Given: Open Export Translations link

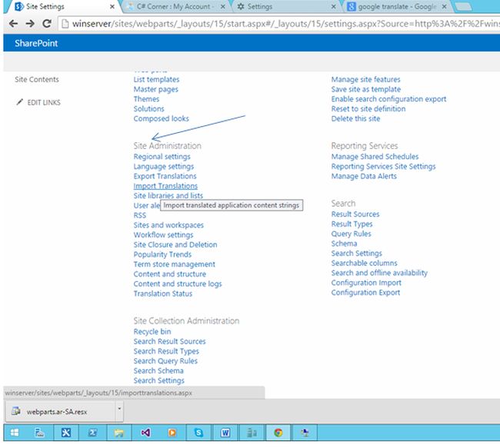Looking at the screenshot, I should [x=165, y=176].
